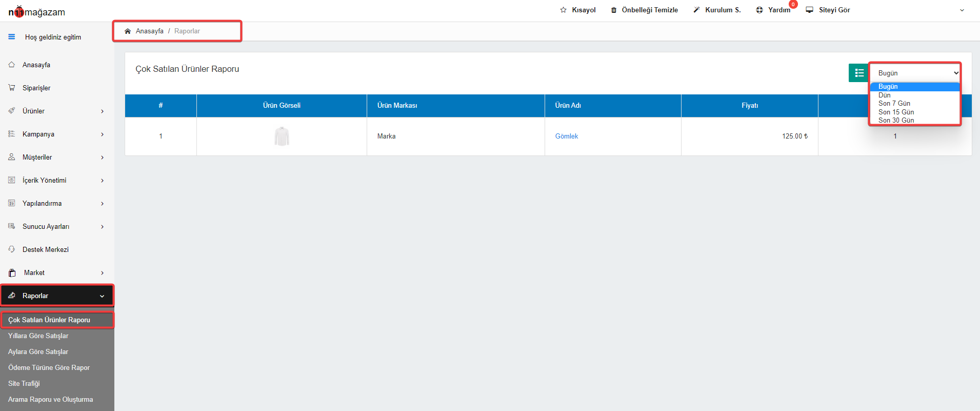Expand the Yapılandırma chevron
This screenshot has height=411, width=980.
click(x=103, y=204)
